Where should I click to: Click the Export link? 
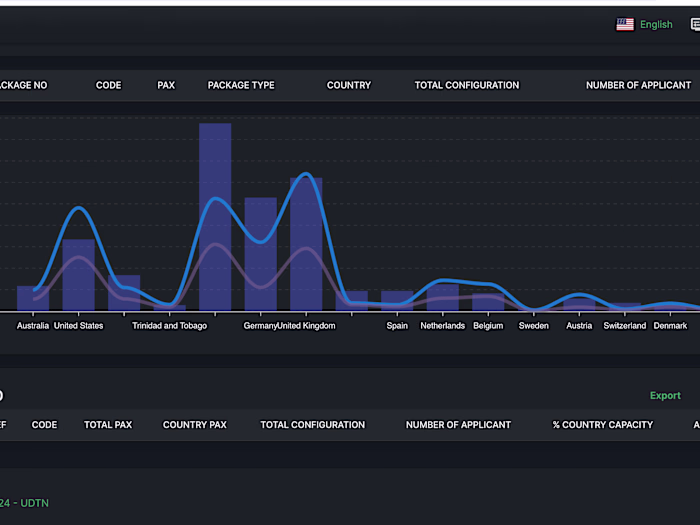pyautogui.click(x=665, y=396)
